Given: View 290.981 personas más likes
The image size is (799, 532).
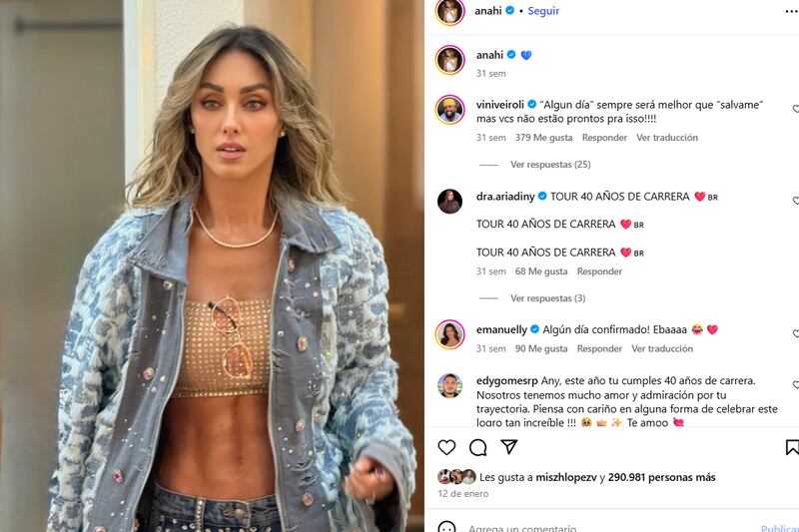Looking at the screenshot, I should (661, 477).
